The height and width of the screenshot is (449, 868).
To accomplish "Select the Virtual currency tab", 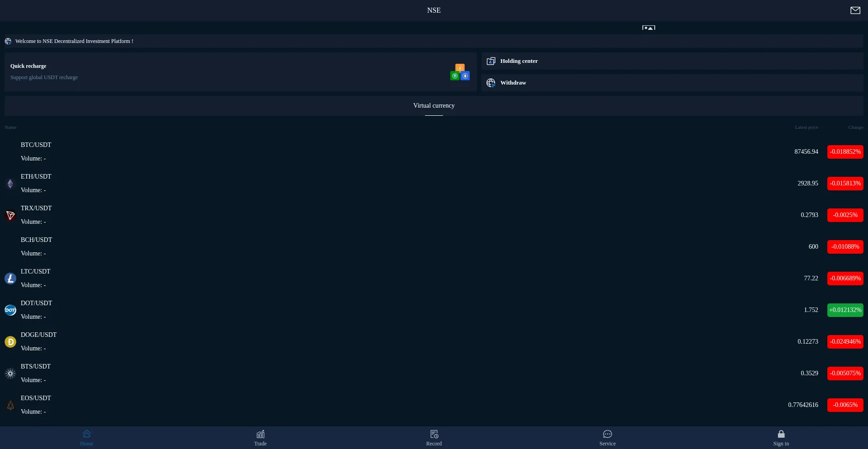I will coord(434,106).
